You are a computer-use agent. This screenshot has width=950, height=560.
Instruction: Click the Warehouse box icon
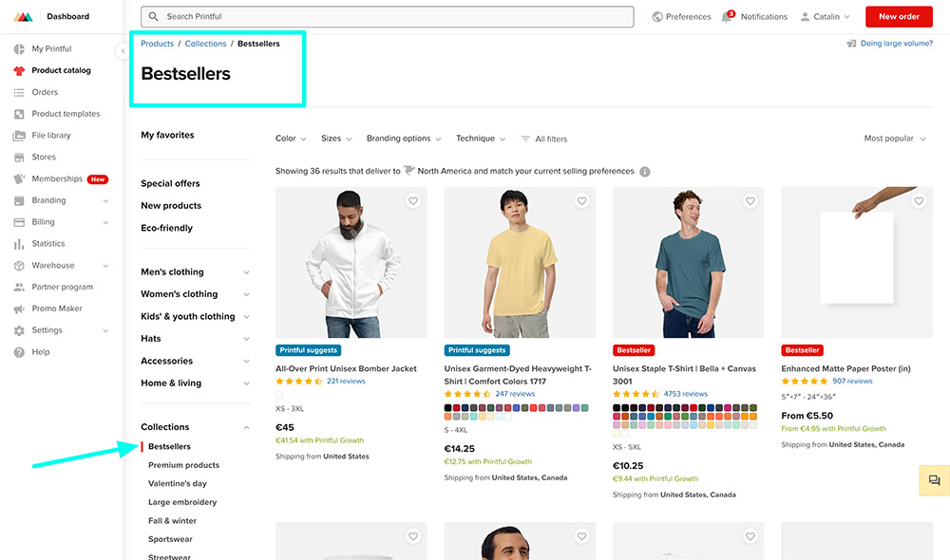coord(19,265)
